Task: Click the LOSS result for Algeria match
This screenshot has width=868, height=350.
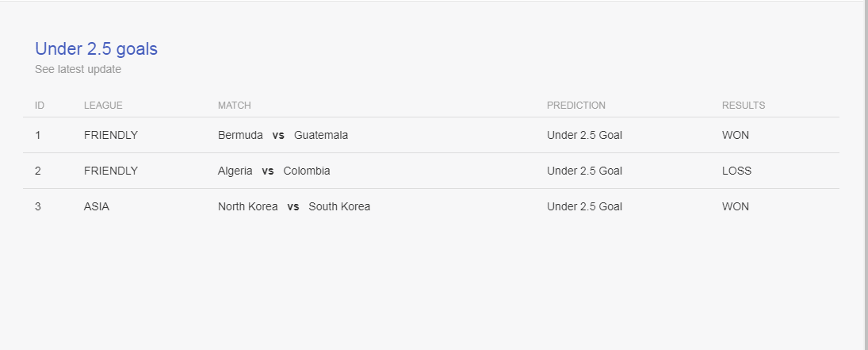Action: tap(736, 171)
